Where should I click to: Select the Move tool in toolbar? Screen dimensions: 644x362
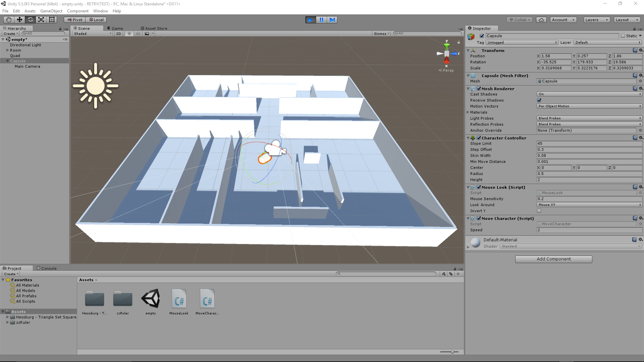coord(19,20)
